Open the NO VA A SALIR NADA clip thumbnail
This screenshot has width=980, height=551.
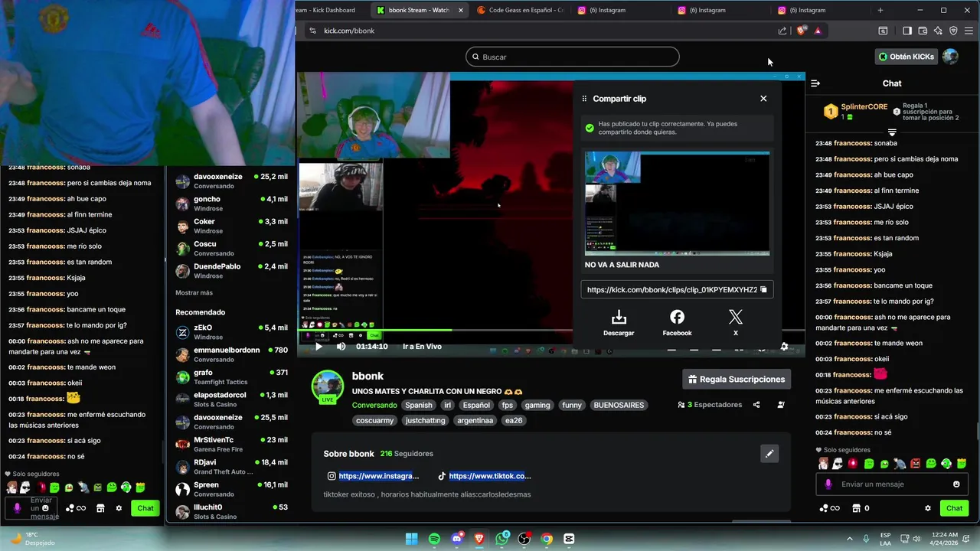coord(677,203)
